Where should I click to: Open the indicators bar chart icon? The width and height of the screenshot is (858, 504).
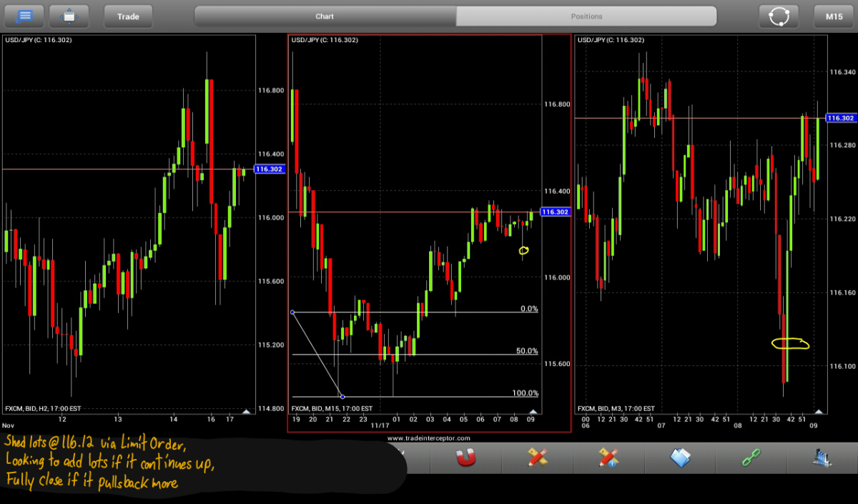pyautogui.click(x=822, y=458)
